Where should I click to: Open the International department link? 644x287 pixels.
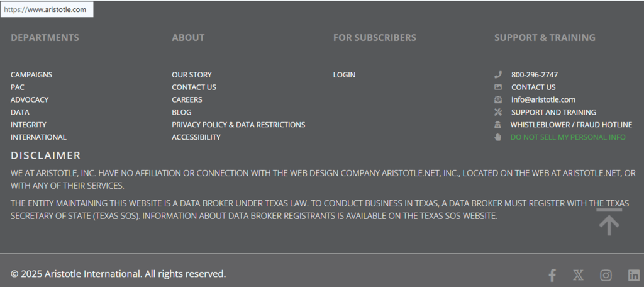[x=38, y=137]
